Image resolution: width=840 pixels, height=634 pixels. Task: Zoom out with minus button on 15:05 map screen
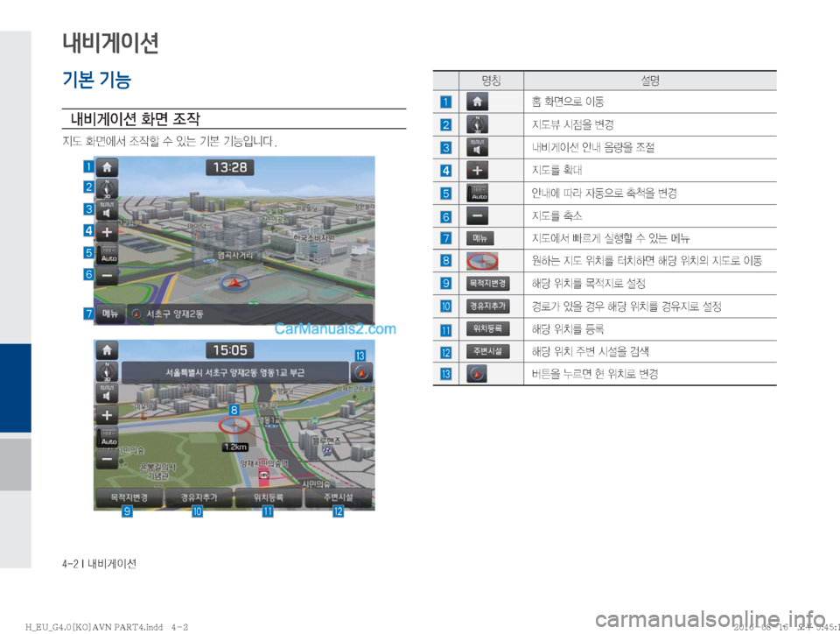click(x=107, y=459)
